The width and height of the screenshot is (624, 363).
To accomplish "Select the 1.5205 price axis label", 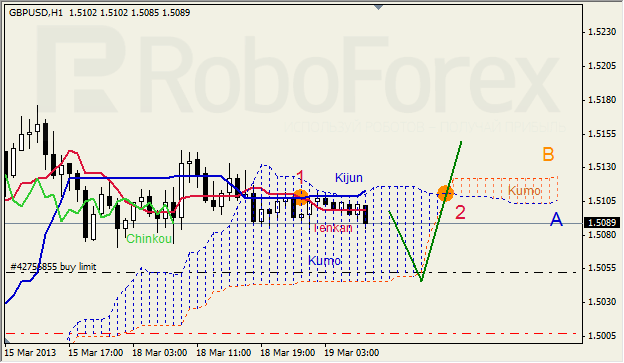I will 602,66.
